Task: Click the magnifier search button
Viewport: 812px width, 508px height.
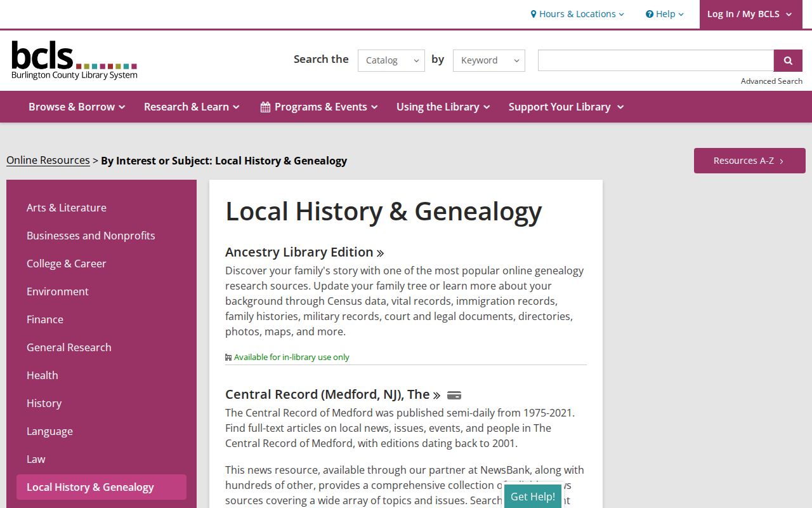Action: (x=788, y=60)
